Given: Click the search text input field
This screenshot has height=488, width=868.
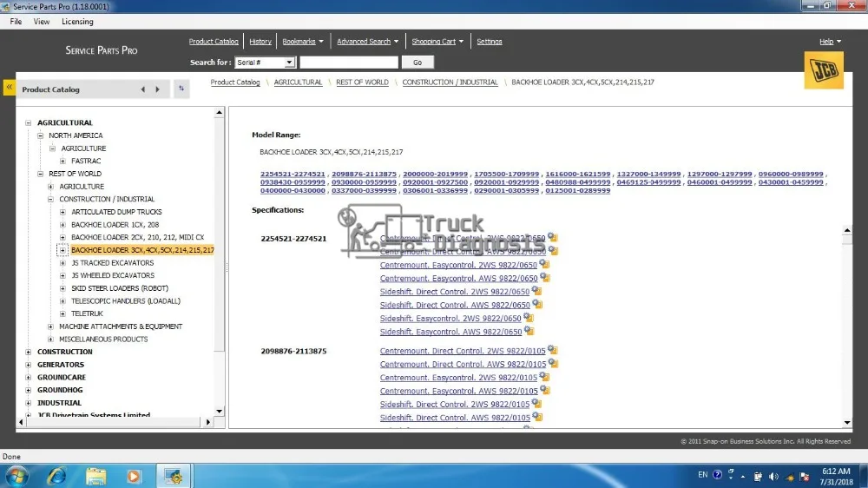Looking at the screenshot, I should click(x=349, y=63).
